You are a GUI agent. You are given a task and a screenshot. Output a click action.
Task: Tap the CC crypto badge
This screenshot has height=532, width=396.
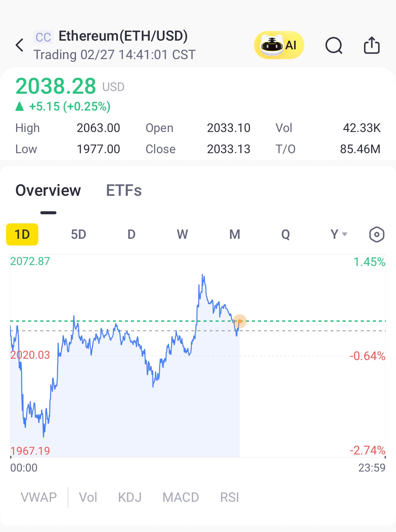43,37
